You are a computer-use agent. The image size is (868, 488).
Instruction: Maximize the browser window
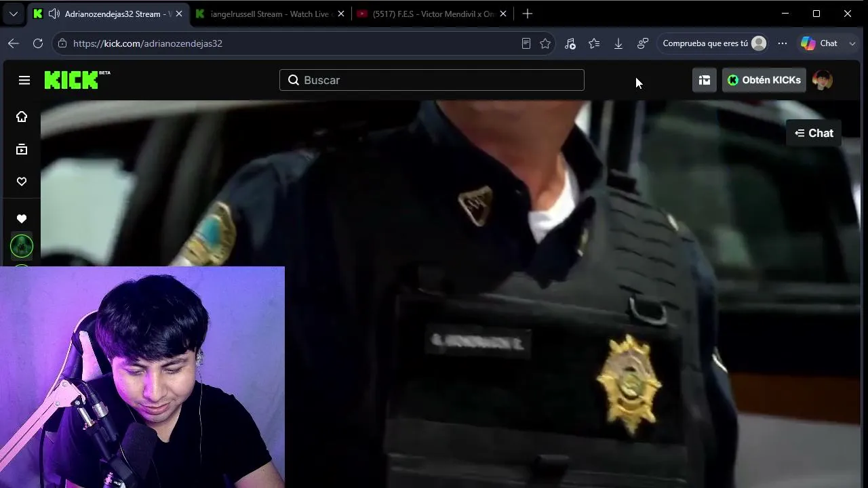click(x=816, y=14)
